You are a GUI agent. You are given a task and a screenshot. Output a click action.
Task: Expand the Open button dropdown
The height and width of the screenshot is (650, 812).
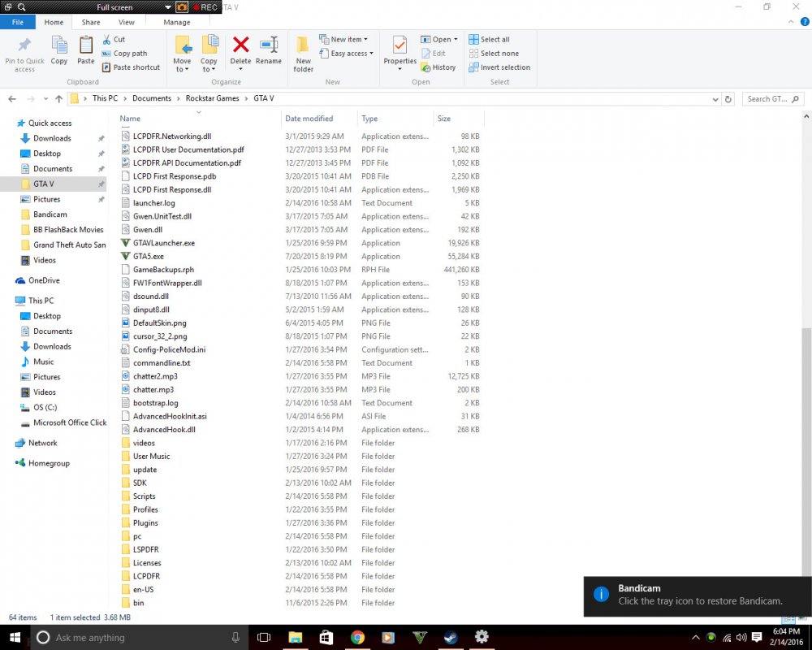pyautogui.click(x=456, y=39)
